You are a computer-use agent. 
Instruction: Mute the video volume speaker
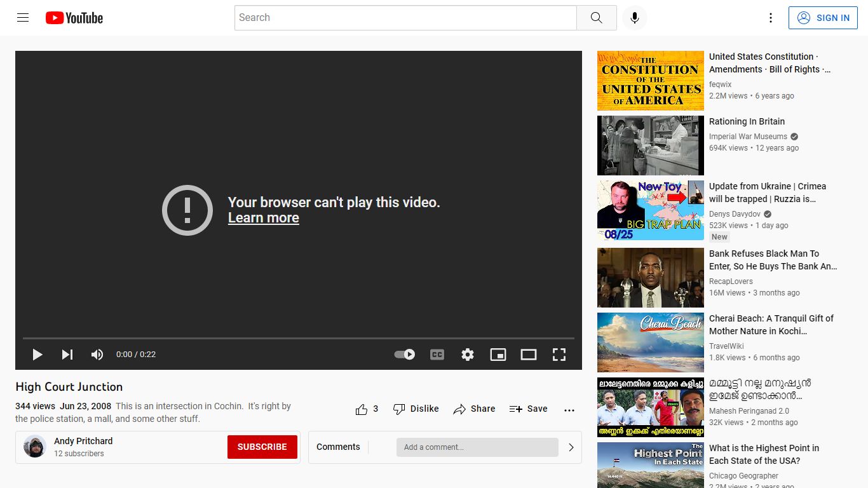click(97, 355)
